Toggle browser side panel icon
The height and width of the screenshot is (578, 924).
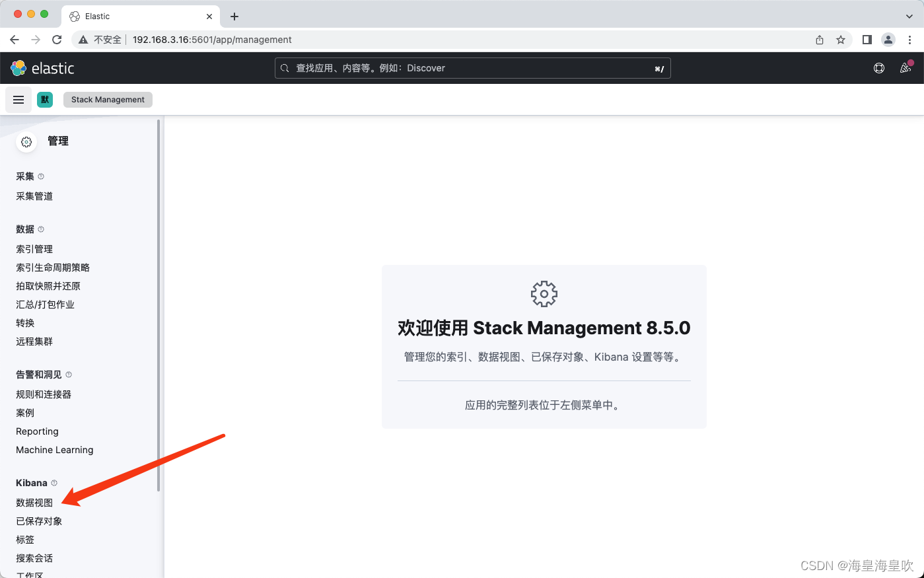[x=867, y=40]
